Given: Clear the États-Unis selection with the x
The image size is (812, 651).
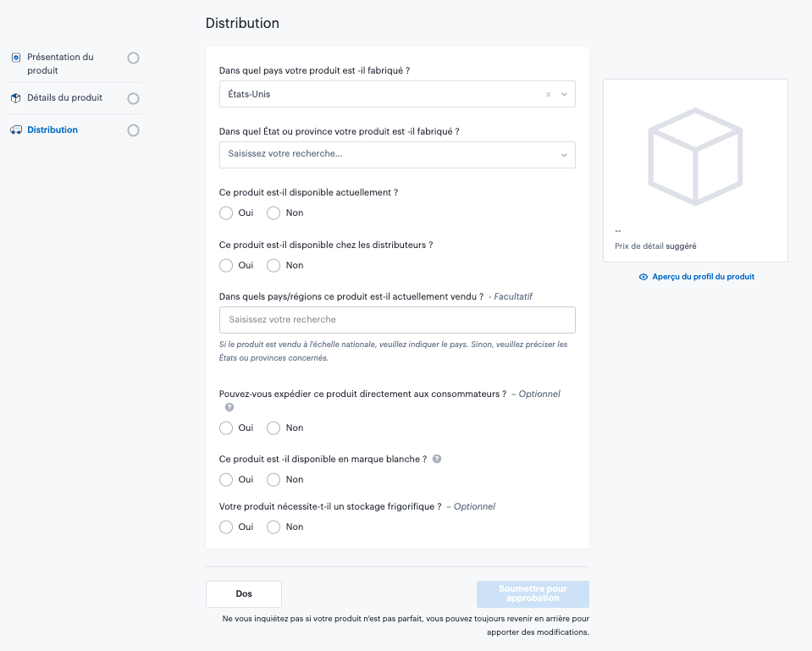Looking at the screenshot, I should click(548, 95).
